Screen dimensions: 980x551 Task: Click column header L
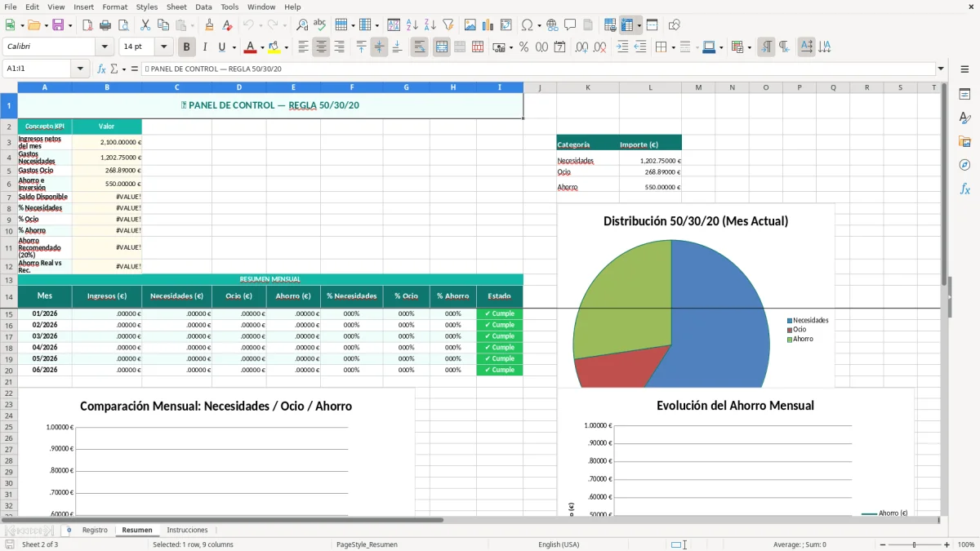(650, 87)
